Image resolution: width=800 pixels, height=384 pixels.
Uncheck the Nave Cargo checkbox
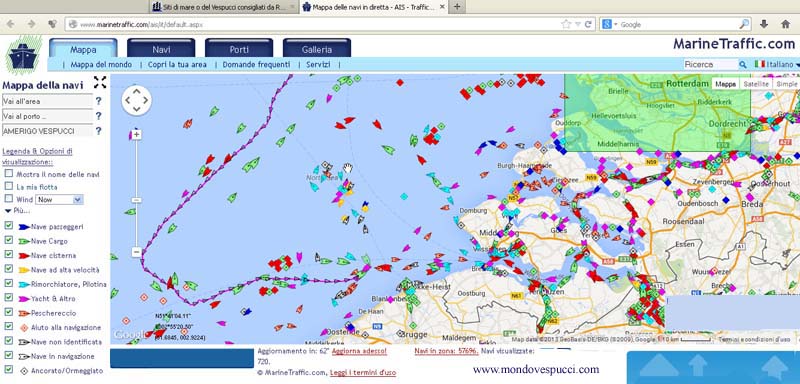coord(9,240)
